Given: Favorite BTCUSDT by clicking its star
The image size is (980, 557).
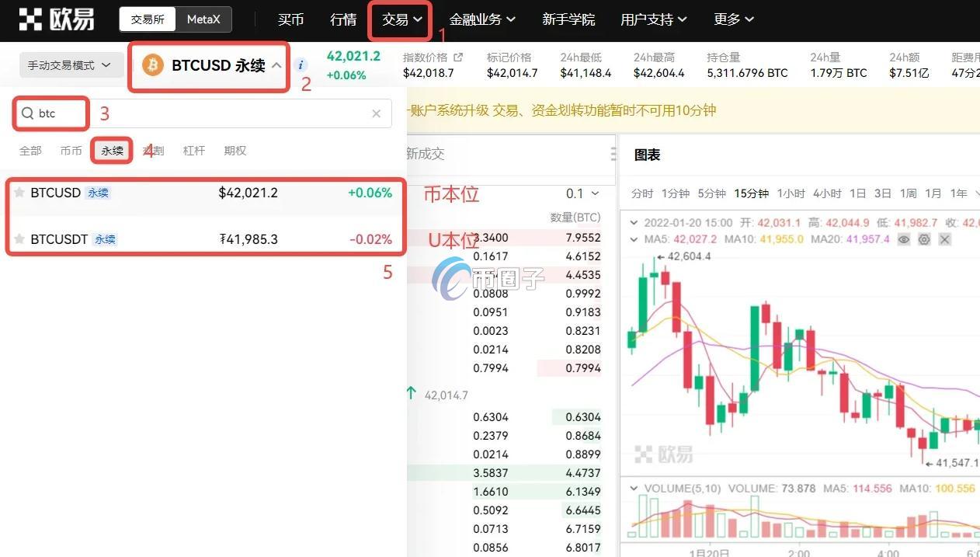Looking at the screenshot, I should tap(17, 239).
